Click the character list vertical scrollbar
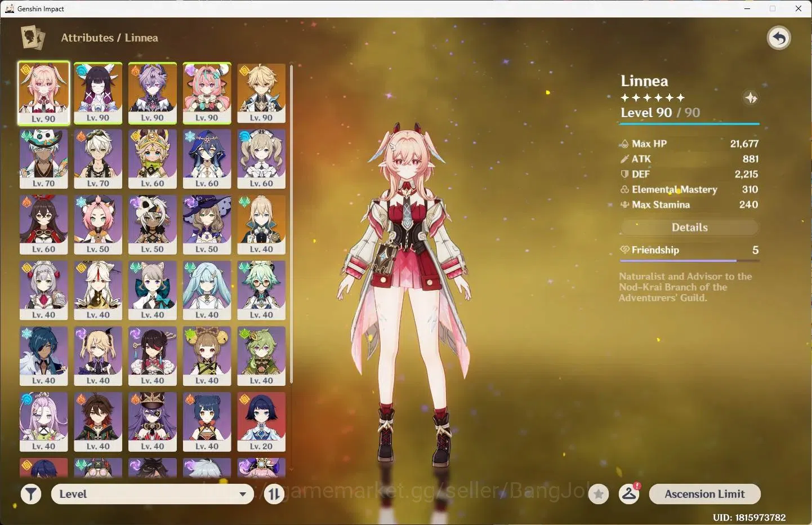Screen dimensions: 812x525 (291, 224)
